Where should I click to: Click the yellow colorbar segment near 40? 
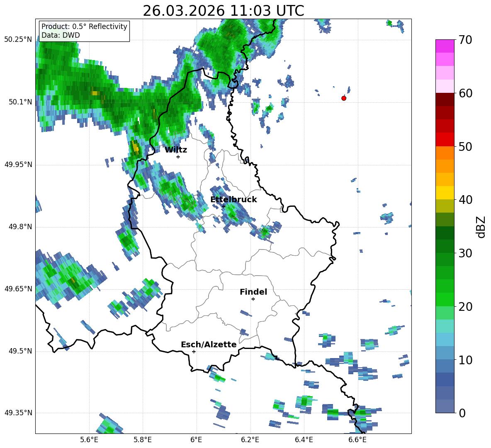point(445,193)
